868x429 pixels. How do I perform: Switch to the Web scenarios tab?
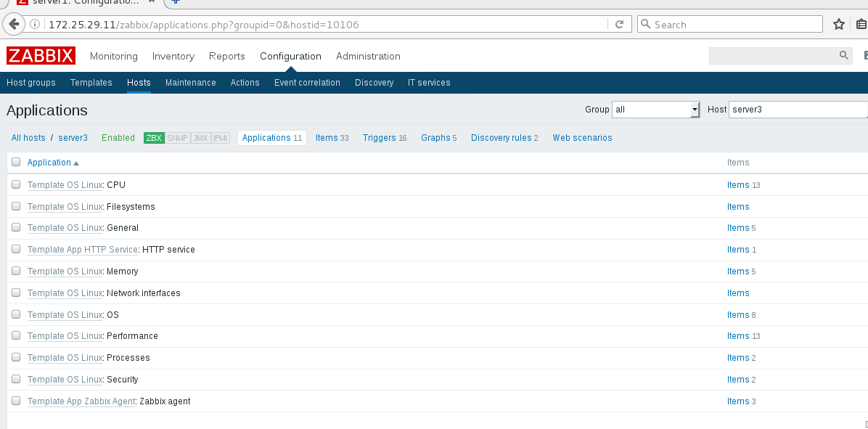[582, 138]
